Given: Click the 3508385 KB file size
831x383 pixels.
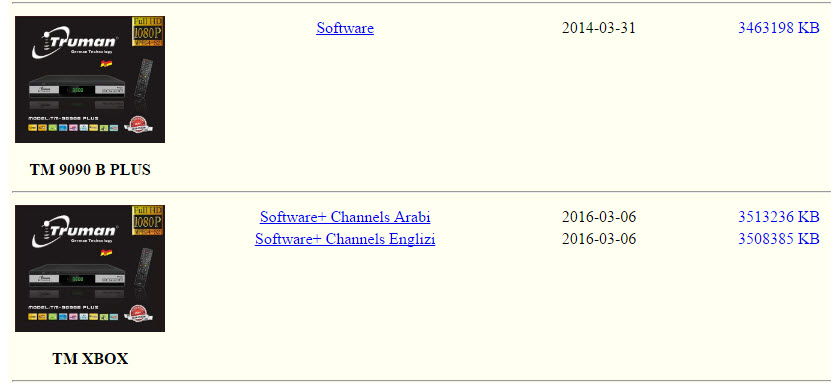Looking at the screenshot, I should 779,239.
